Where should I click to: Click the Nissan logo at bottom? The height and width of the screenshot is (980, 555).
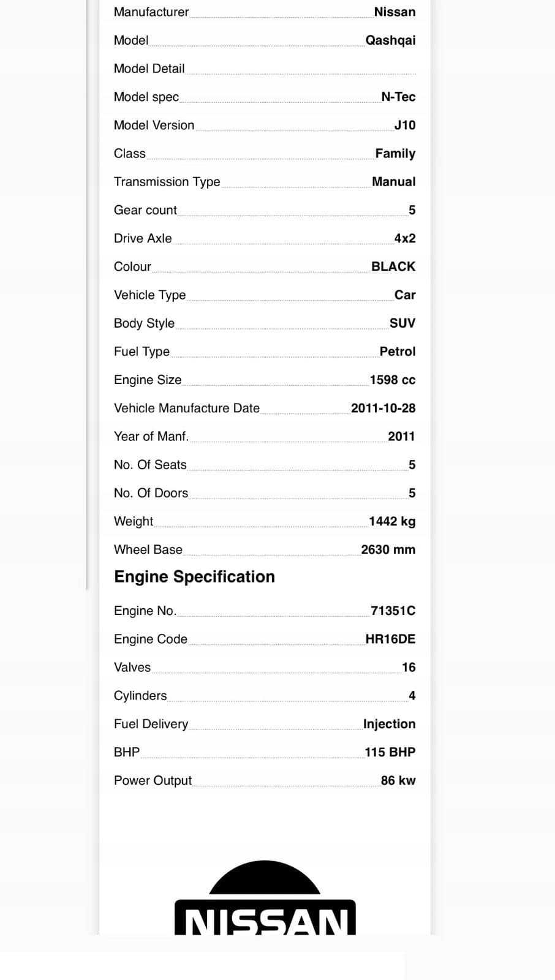click(x=265, y=898)
